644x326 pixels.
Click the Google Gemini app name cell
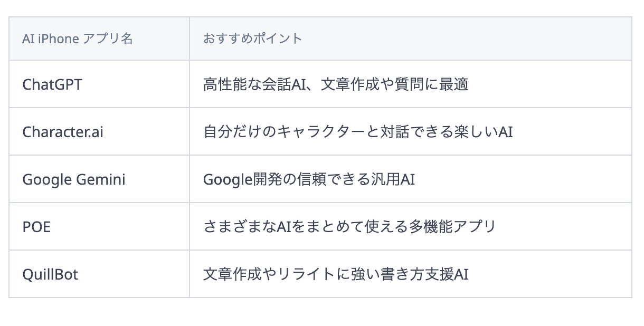[x=99, y=179]
